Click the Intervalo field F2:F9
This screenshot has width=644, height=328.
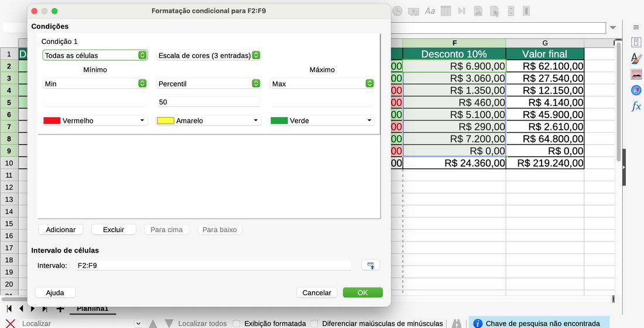(214, 265)
